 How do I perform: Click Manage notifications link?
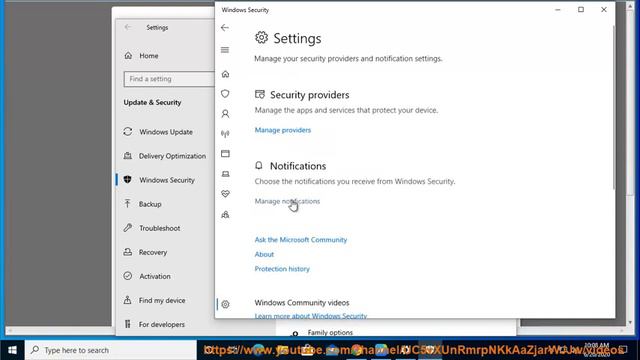287,201
